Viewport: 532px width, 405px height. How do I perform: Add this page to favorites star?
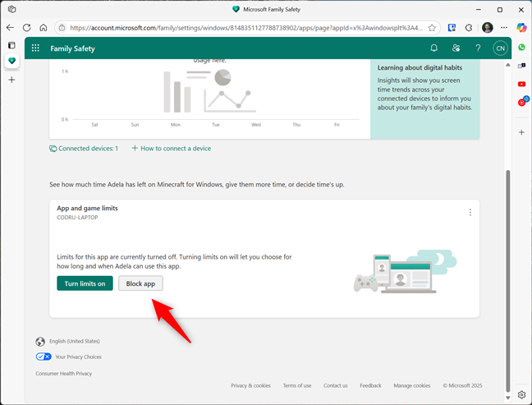click(x=432, y=28)
